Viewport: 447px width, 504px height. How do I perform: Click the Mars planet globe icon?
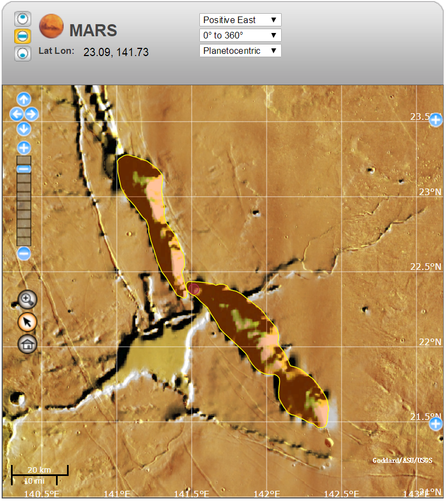[x=51, y=26]
